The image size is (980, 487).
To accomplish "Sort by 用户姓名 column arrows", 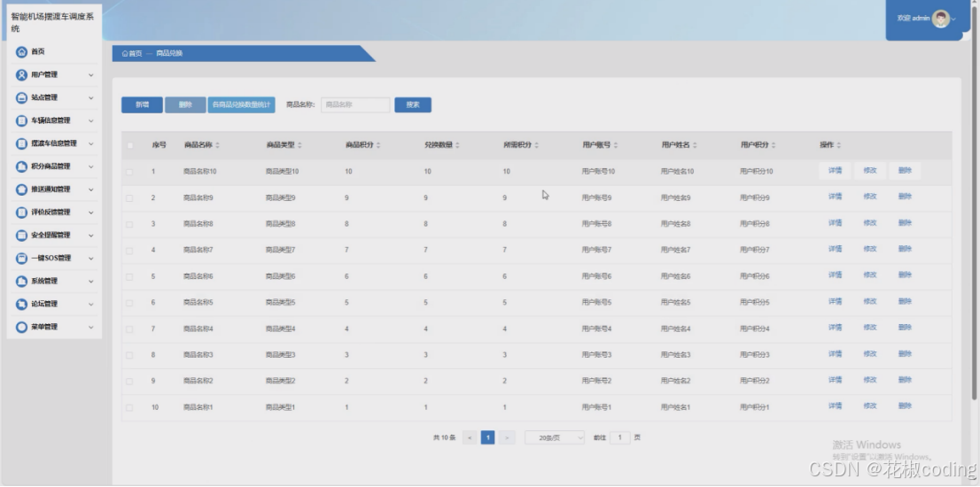I will [695, 145].
